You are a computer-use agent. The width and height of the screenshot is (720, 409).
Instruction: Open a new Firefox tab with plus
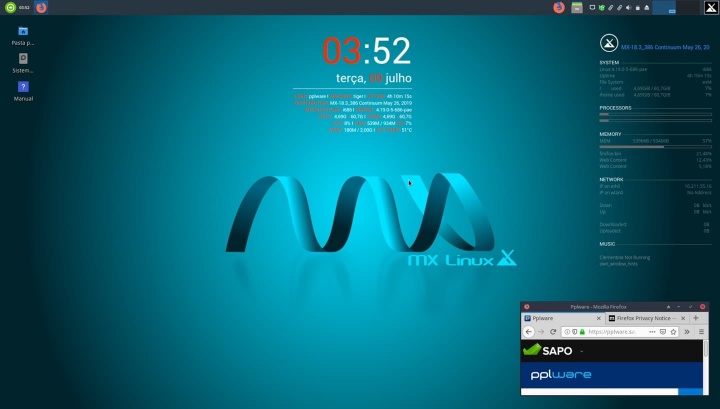(696, 318)
